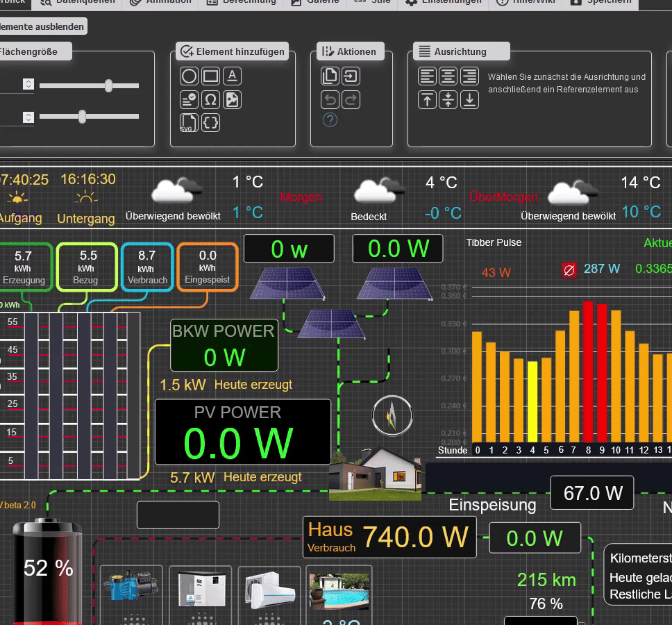Screen dimensions: 672x625
Task: Add a circle element
Action: point(189,76)
